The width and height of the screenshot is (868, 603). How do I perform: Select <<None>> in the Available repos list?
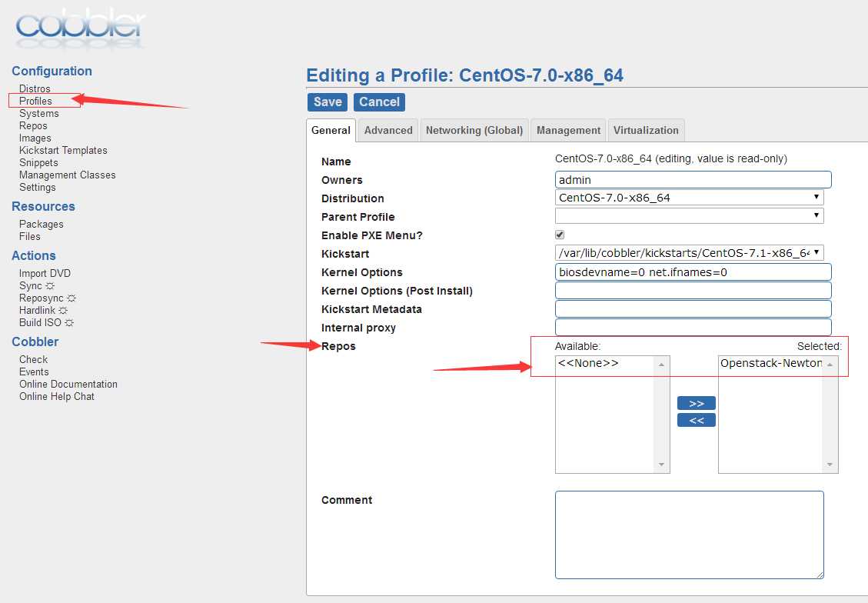588,363
